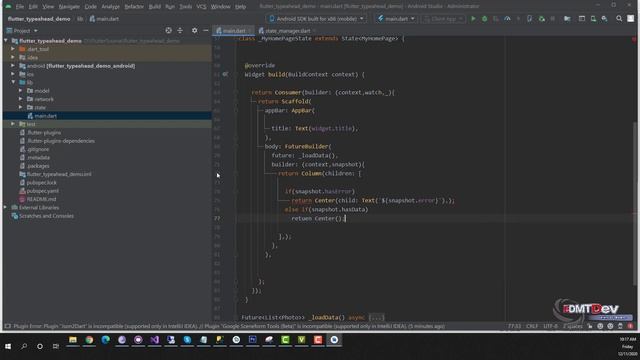Click the taskbar search magnifier
This screenshot has height=360, width=640.
24,346
